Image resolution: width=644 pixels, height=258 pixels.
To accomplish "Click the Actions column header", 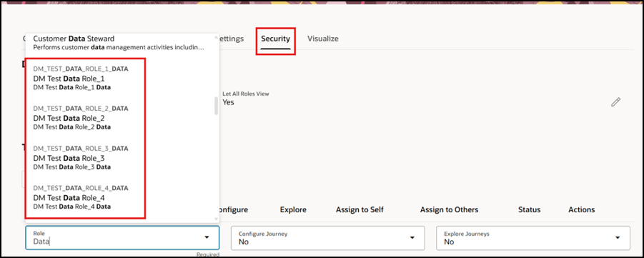I will tap(582, 209).
